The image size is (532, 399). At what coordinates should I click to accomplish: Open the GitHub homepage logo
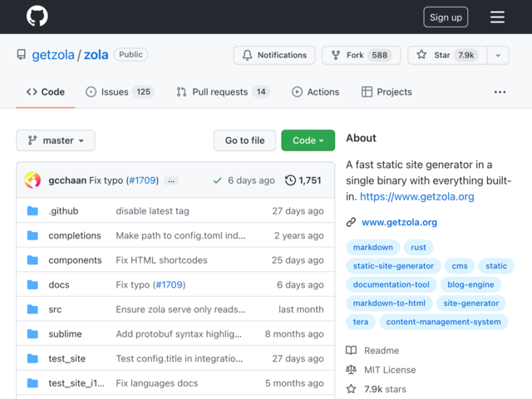tap(37, 17)
